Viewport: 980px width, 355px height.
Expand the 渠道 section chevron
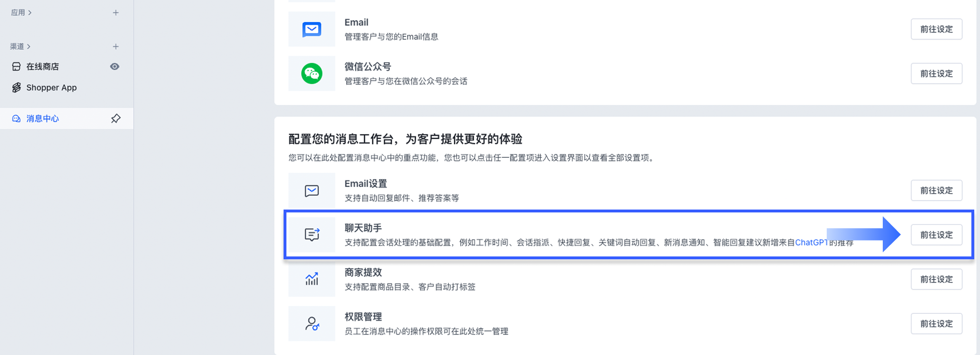pos(29,46)
